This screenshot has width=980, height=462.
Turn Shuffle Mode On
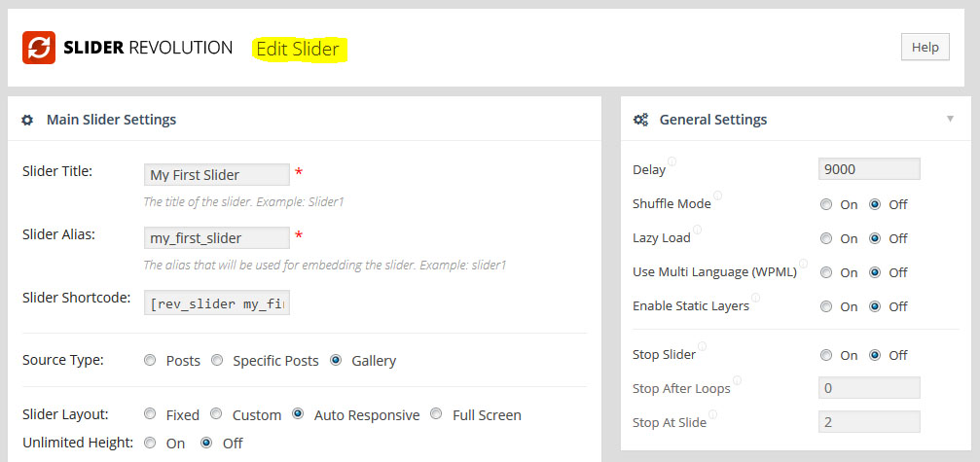tap(826, 205)
